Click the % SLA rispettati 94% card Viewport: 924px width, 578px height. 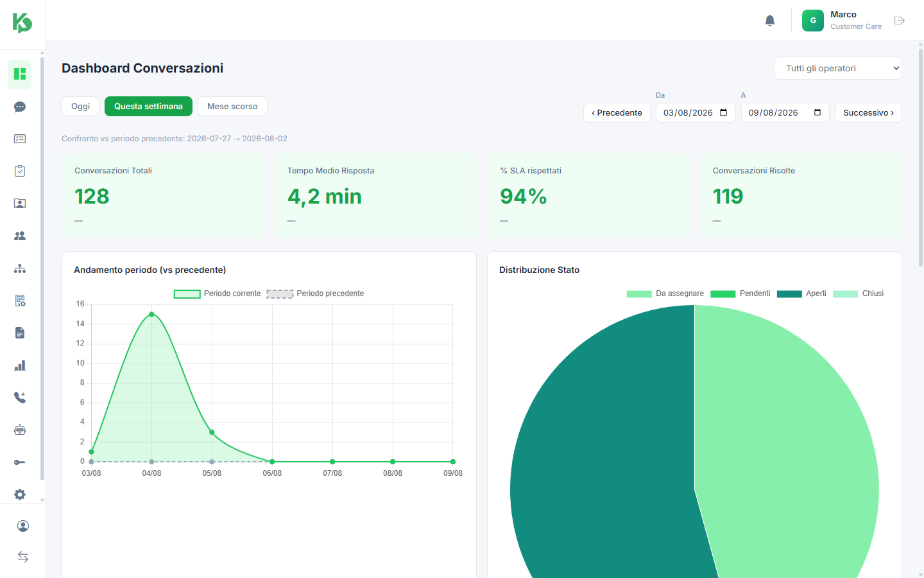pos(588,196)
